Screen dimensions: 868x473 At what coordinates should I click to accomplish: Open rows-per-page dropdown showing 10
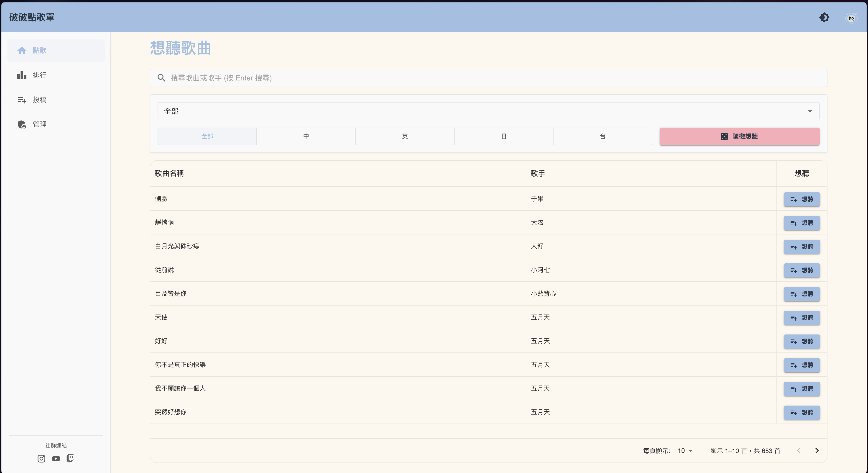685,451
